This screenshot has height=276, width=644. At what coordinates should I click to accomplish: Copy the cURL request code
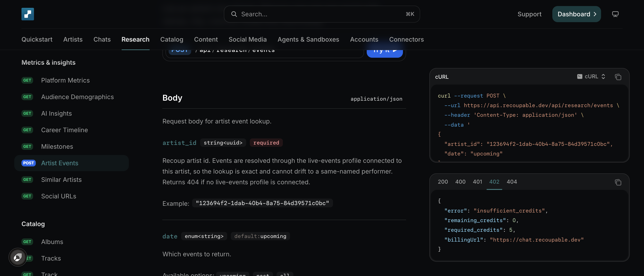pyautogui.click(x=618, y=77)
